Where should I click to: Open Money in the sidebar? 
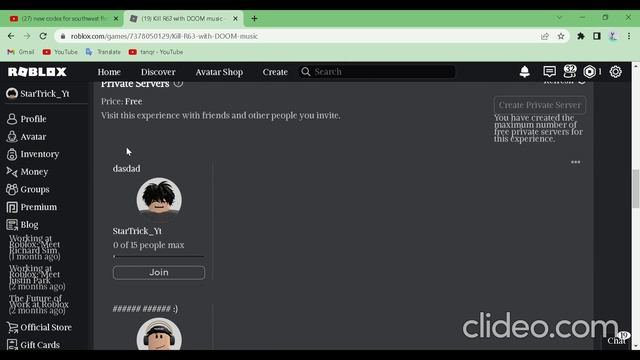coord(27,172)
